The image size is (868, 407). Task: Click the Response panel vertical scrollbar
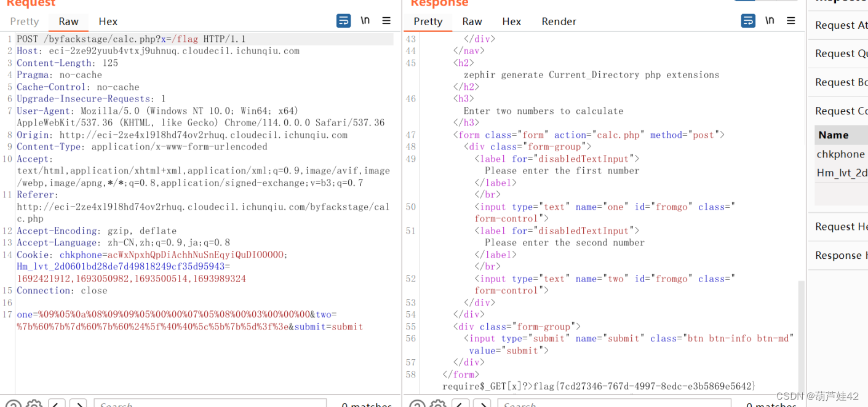pyautogui.click(x=800, y=335)
